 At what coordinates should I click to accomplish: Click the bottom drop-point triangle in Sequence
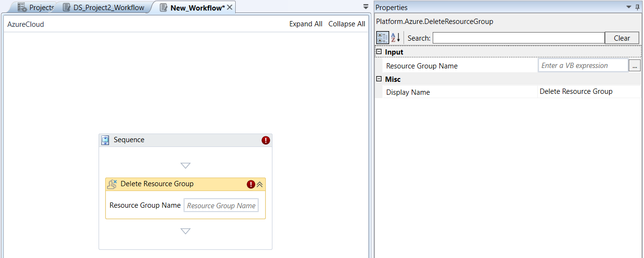pos(186,231)
